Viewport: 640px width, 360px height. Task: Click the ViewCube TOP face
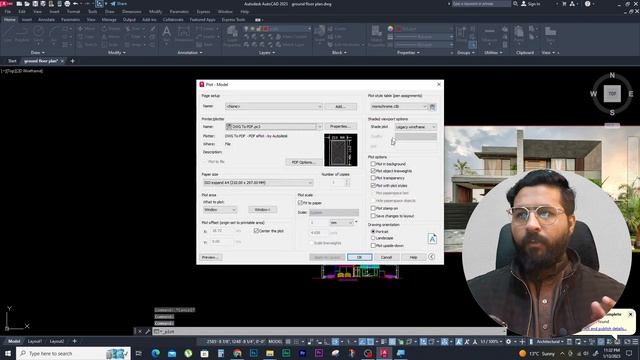click(612, 94)
